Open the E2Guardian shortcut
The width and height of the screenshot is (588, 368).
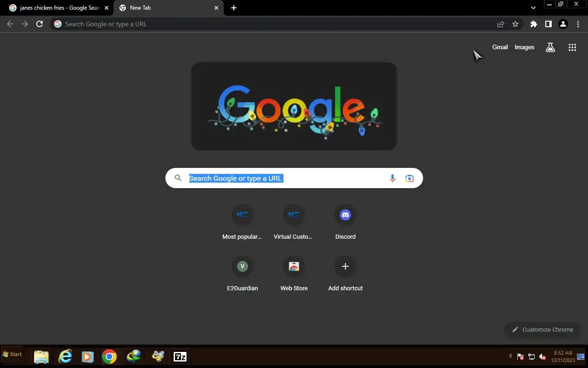(x=242, y=275)
